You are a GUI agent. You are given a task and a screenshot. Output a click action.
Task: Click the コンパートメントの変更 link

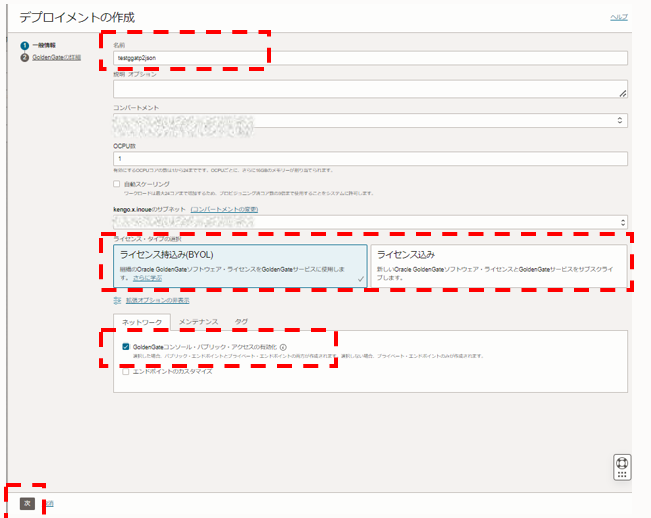click(224, 209)
